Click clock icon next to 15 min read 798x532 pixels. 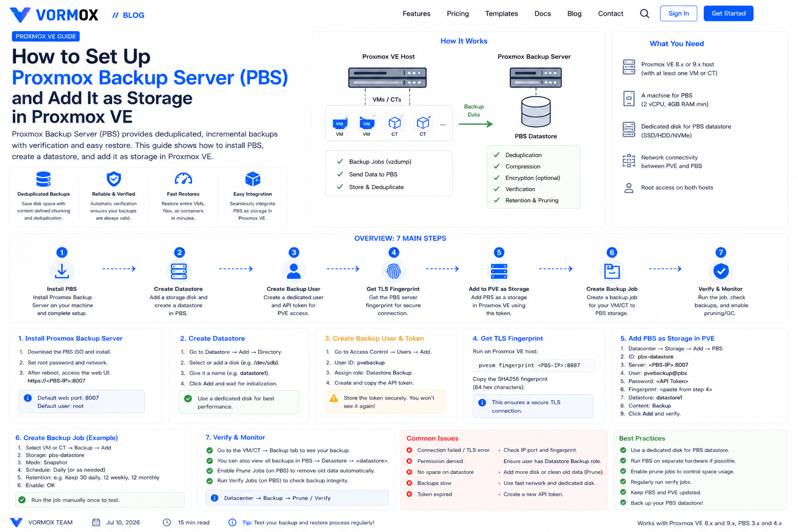[x=167, y=522]
